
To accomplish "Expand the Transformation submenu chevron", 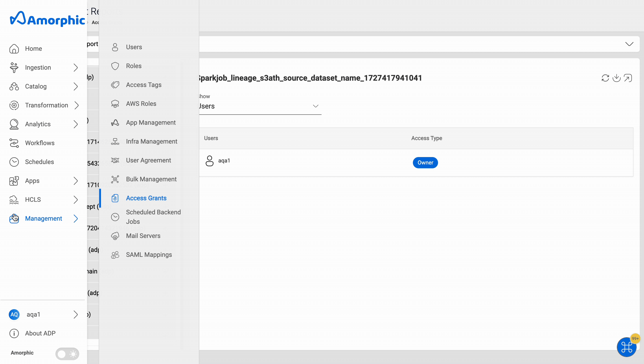I will (77, 105).
